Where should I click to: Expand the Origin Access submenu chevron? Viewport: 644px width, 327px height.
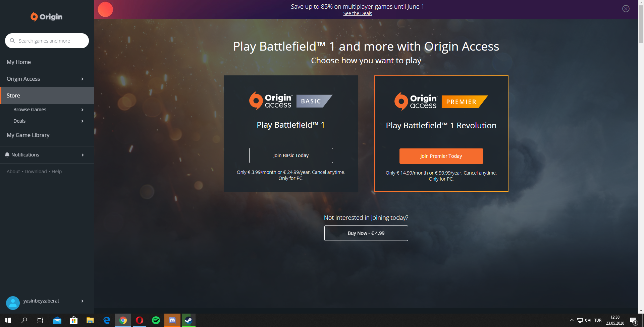[83, 79]
